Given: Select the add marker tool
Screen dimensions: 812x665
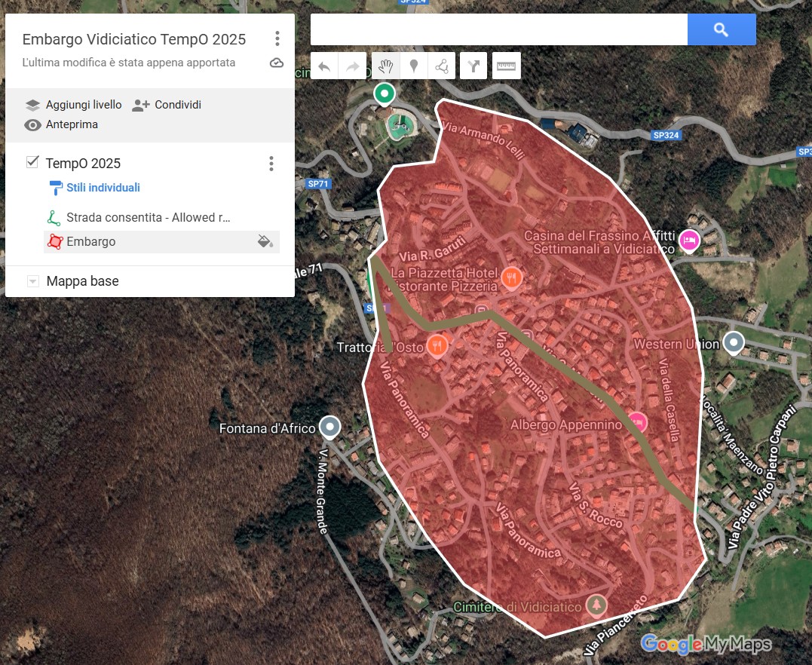Looking at the screenshot, I should (413, 66).
